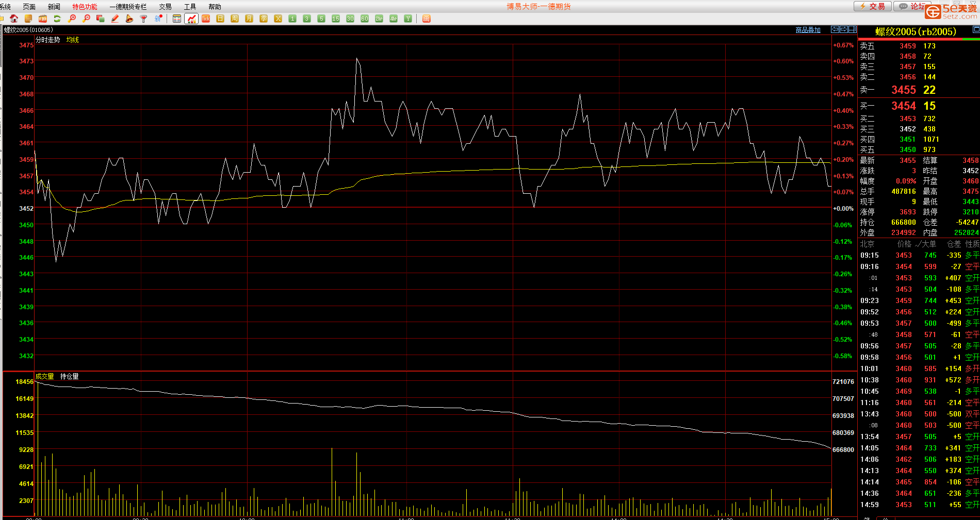Click the funnel filter icon
The width and height of the screenshot is (980, 520).
click(144, 19)
